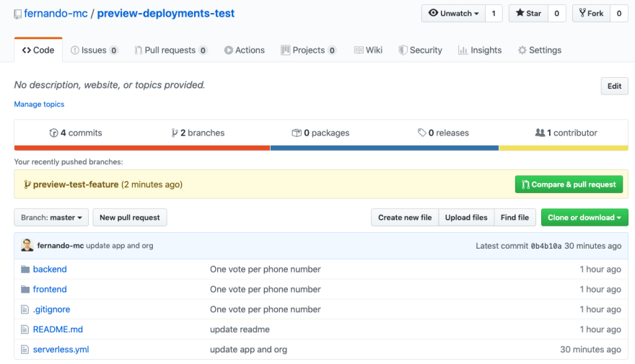Click the commits history clock icon
This screenshot has height=364, width=635.
click(53, 133)
